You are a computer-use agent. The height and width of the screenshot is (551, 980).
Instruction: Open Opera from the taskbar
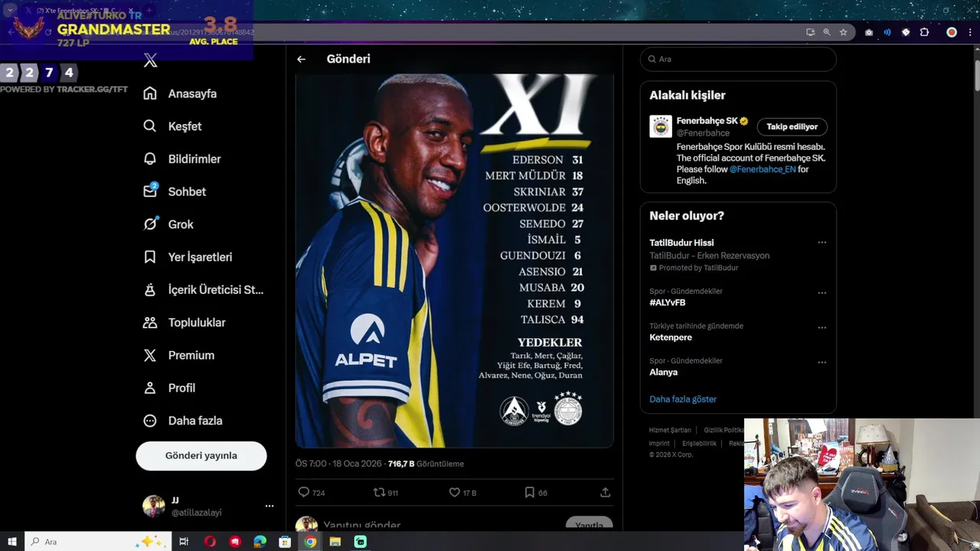(210, 542)
